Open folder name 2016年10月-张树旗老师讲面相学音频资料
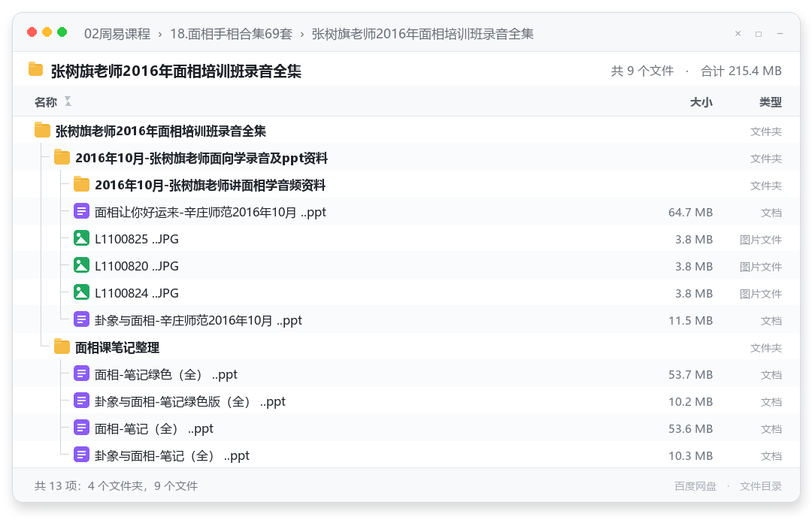This screenshot has width=812, height=520. (x=211, y=185)
